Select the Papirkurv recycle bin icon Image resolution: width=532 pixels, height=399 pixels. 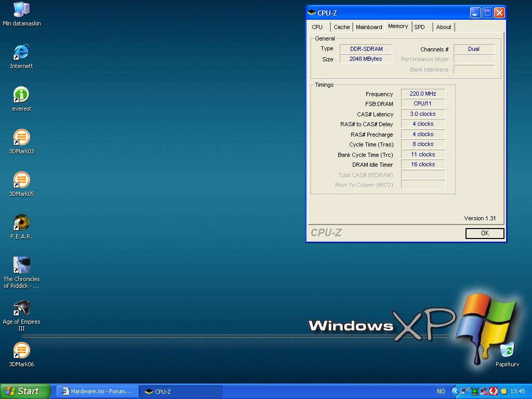(507, 355)
